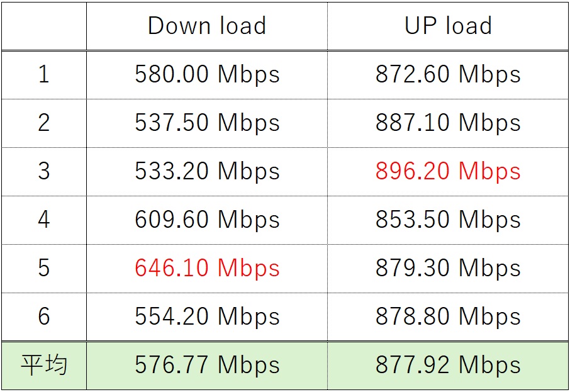This screenshot has width=570, height=392.
Task: Select the 879.30 Mbps upload cell
Action: coord(448,269)
